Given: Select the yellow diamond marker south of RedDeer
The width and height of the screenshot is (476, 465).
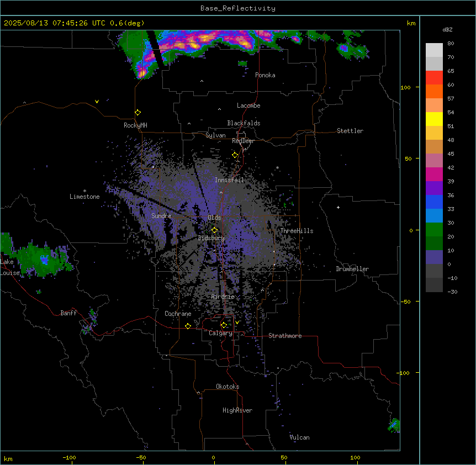Looking at the screenshot, I should click(235, 155).
